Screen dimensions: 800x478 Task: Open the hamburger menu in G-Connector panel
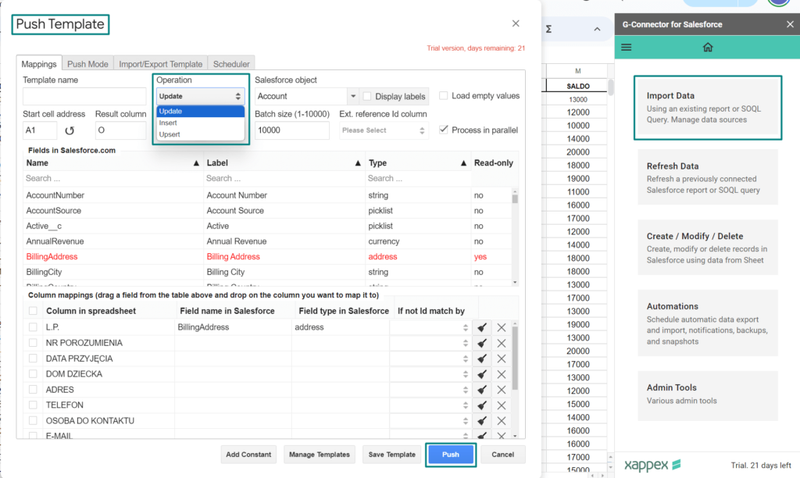click(x=626, y=47)
